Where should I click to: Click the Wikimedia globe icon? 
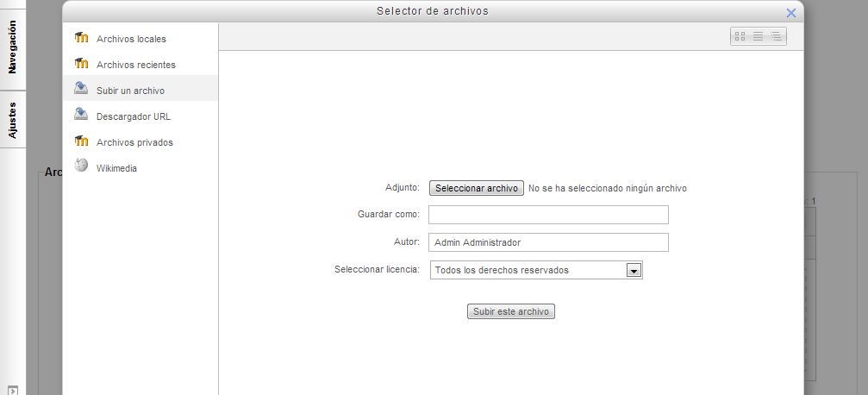click(82, 166)
